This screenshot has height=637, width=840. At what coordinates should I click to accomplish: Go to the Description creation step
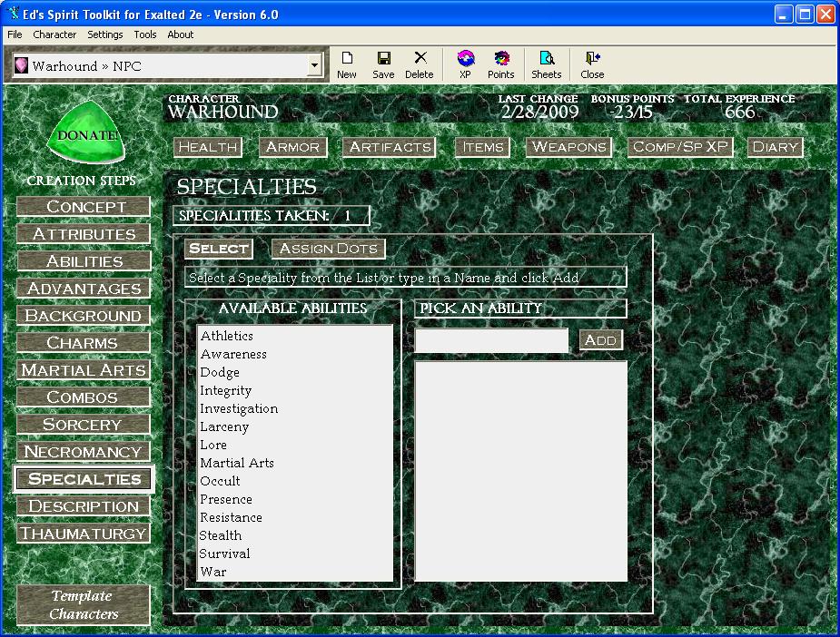click(x=84, y=506)
